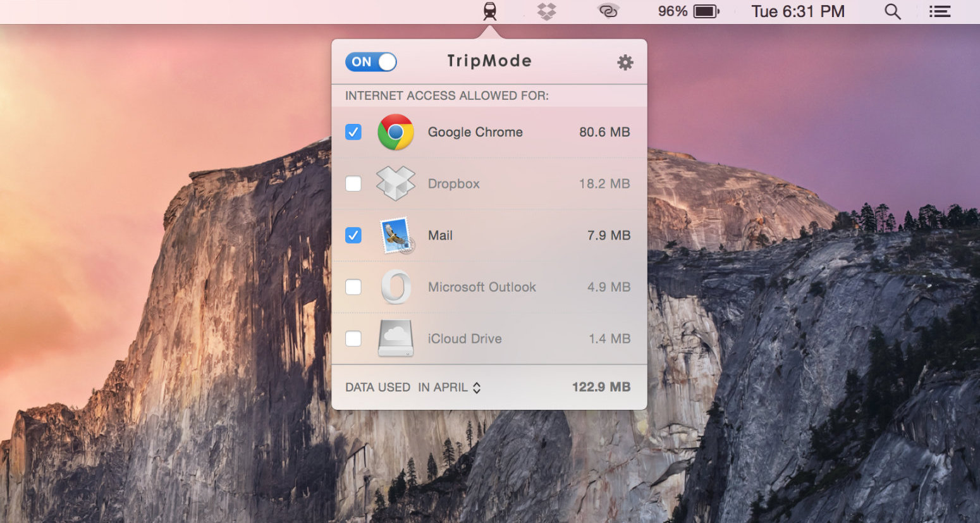
Task: Uncheck Google Chrome internet access
Action: pos(353,132)
